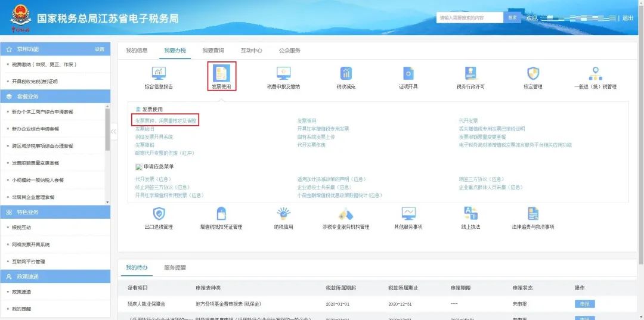The height and width of the screenshot is (320, 644).
Task: Click 申报 button for 残疾人就业保障金
Action: (x=584, y=304)
